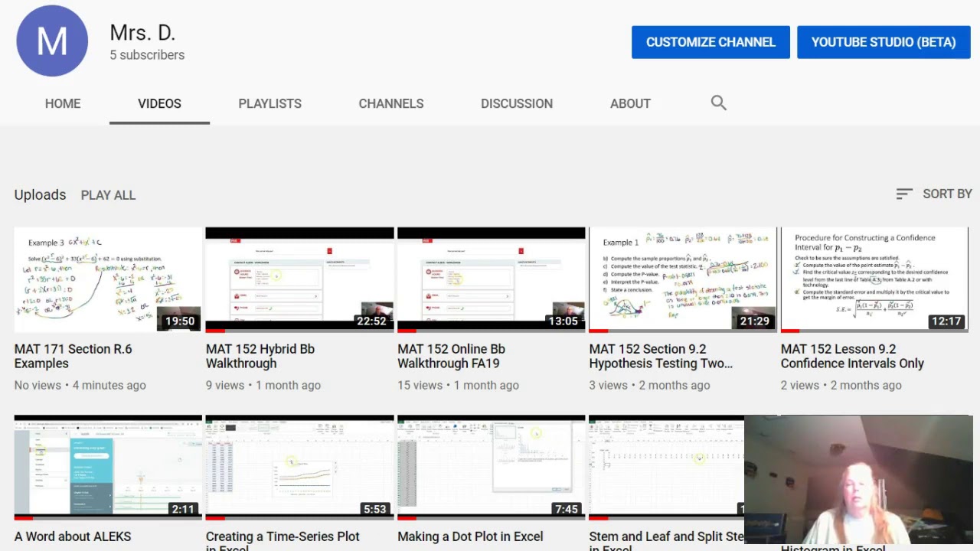980x551 pixels.
Task: Open MAT 152 Lesson 9.2 Confidence Intervals title
Action: click(852, 356)
